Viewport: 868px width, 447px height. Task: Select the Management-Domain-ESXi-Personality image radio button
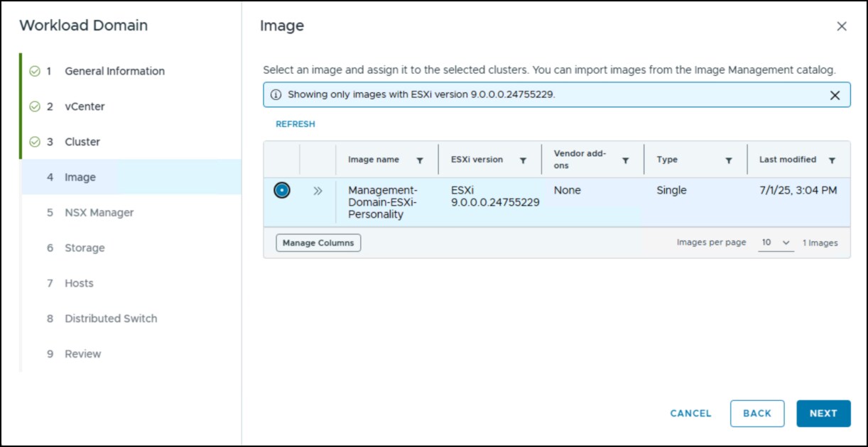(x=282, y=191)
